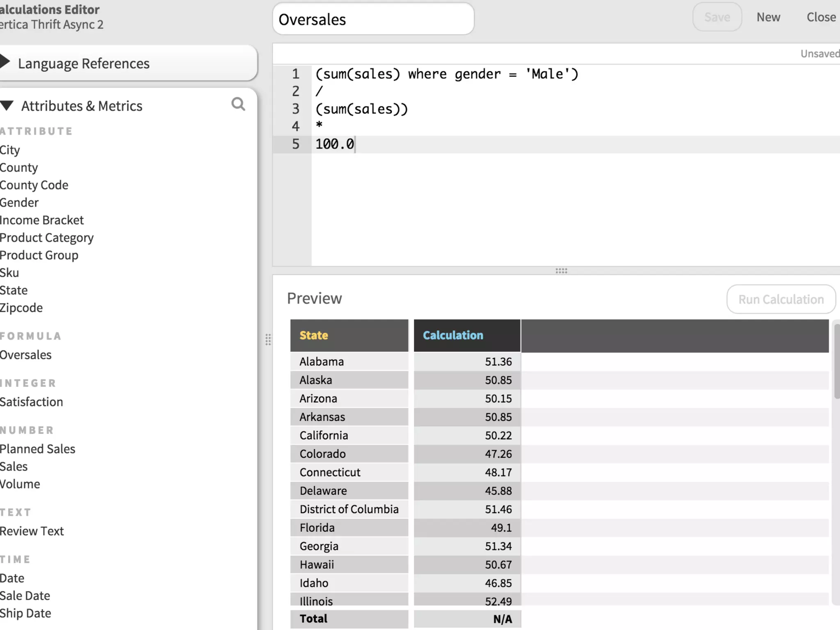This screenshot has height=630, width=840.
Task: Select the Oversales formula in the sidebar
Action: pyautogui.click(x=25, y=355)
